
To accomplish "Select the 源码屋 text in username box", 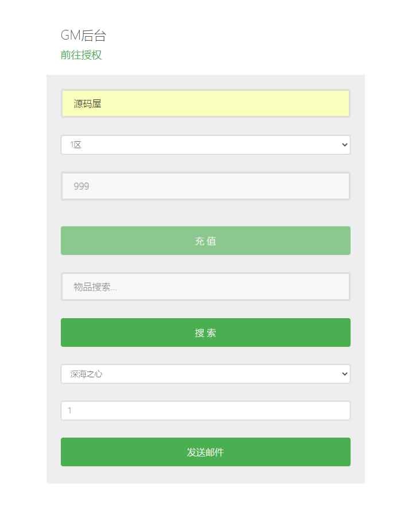I will (87, 104).
